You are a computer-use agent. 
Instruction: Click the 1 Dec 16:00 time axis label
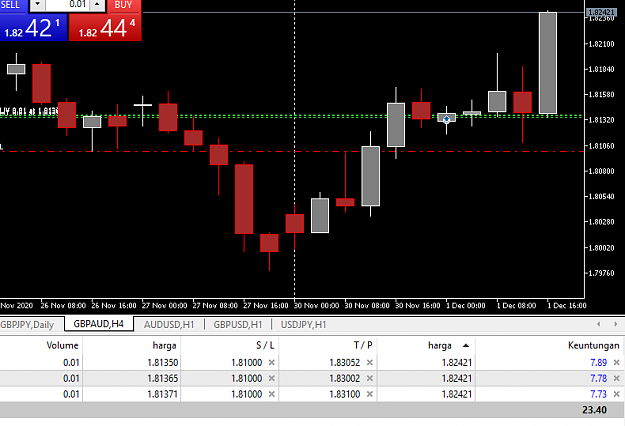point(567,306)
